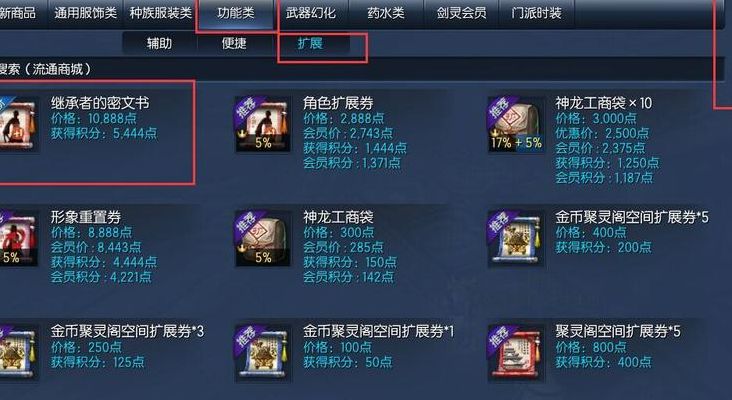This screenshot has width=732, height=400.
Task: Click the 角色扩展券 item name
Action: click(338, 103)
